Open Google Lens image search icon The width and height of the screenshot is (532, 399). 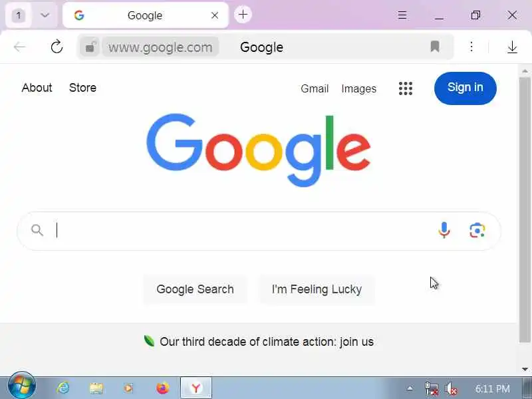[477, 231]
